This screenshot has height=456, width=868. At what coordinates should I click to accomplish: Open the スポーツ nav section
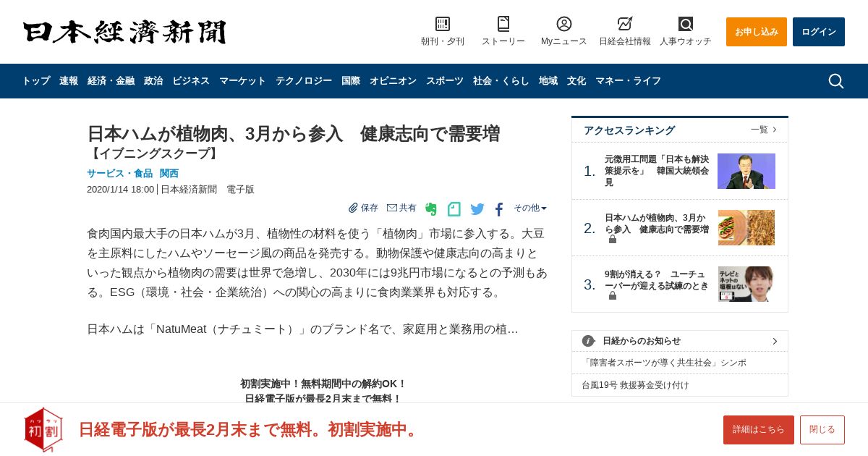[445, 81]
